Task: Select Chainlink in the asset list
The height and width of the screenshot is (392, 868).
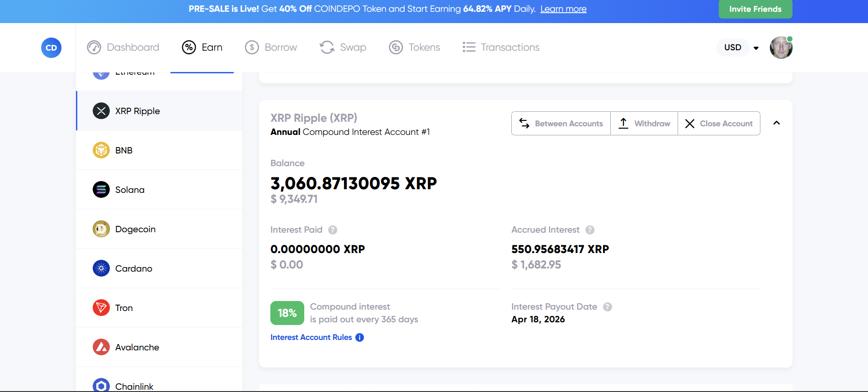Action: [160, 380]
